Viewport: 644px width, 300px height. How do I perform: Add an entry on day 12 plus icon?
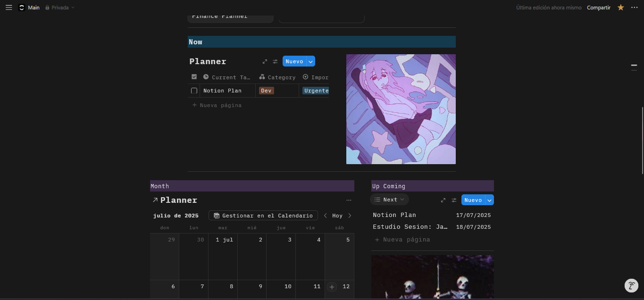[x=332, y=287]
